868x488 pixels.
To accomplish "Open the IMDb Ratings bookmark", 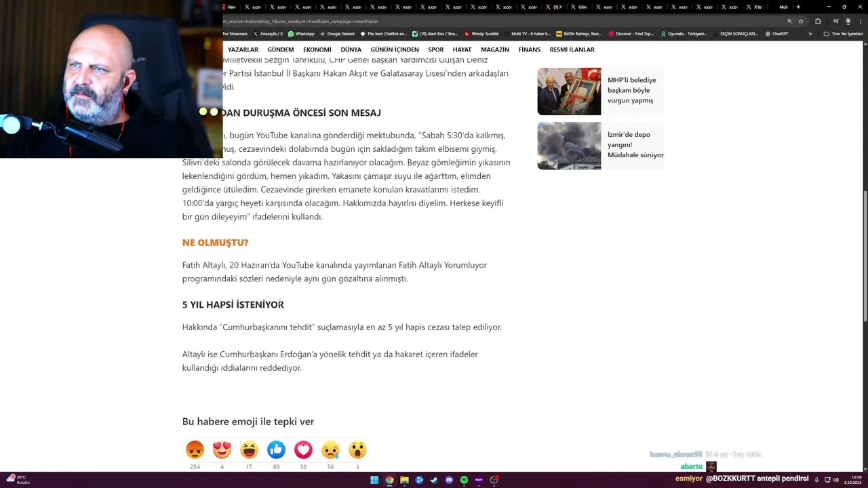I will click(578, 34).
